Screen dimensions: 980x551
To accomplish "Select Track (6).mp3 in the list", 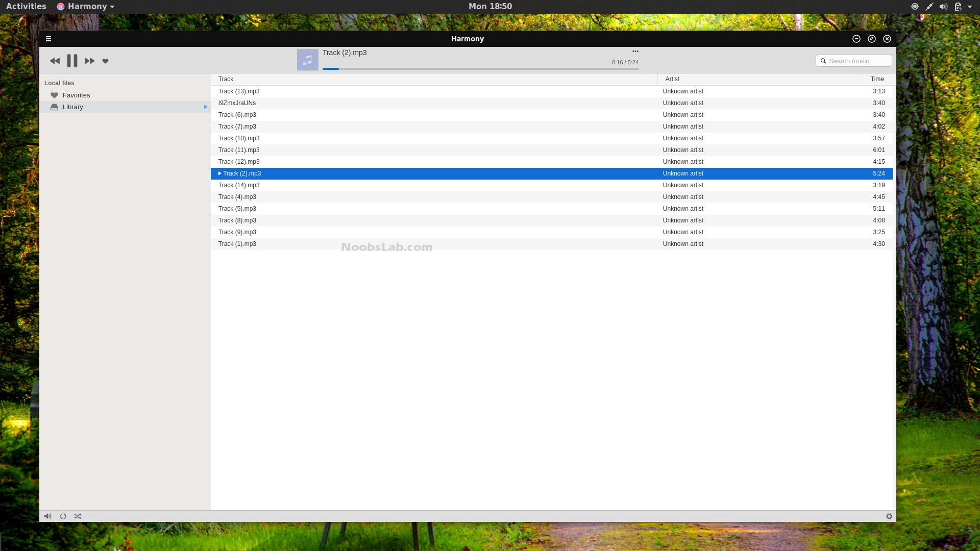I will click(552, 115).
